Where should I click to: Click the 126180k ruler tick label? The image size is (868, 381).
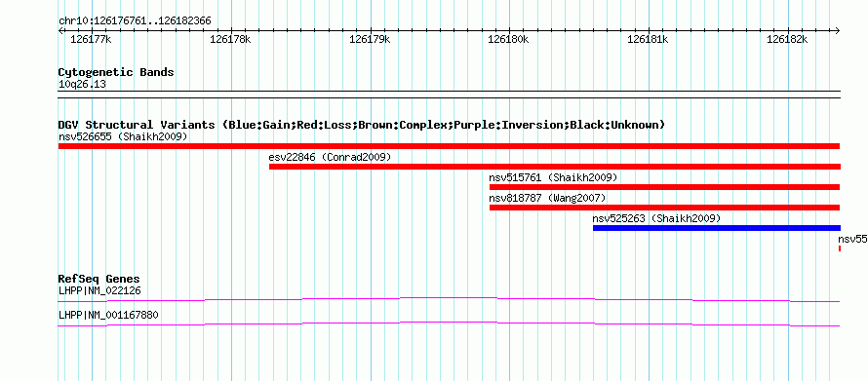click(509, 39)
